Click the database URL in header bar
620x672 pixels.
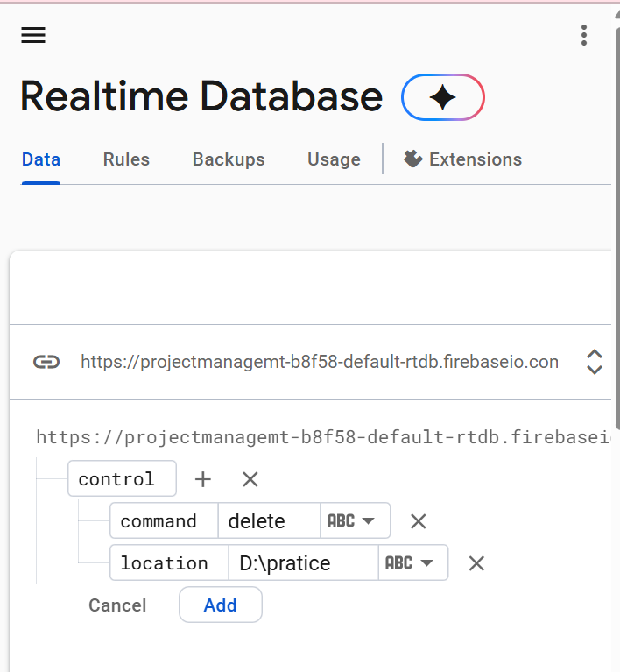tap(320, 362)
